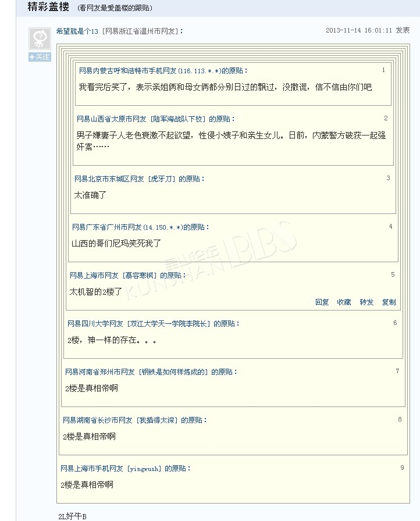The image size is (420, 521).
Task: Click floor number 1 label
Action: [383, 70]
